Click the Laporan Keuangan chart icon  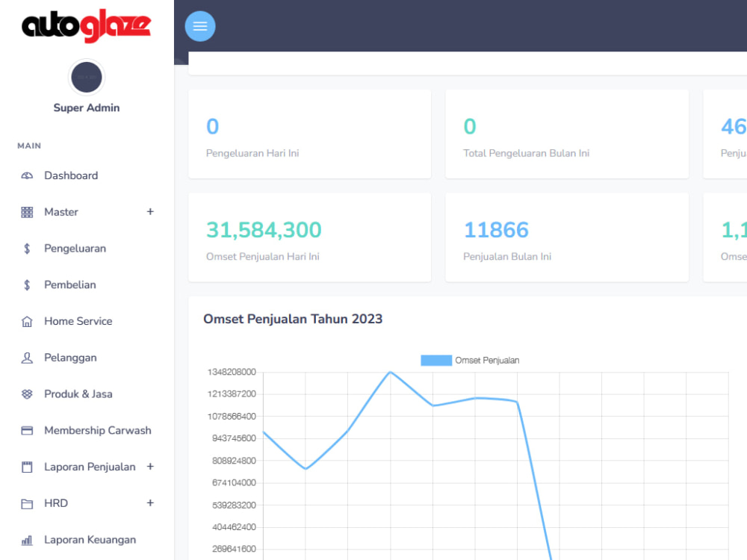tap(27, 540)
